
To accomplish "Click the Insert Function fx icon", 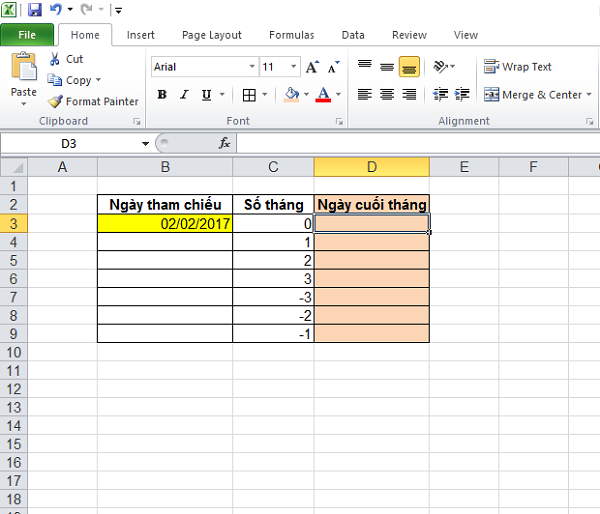I will 225,143.
